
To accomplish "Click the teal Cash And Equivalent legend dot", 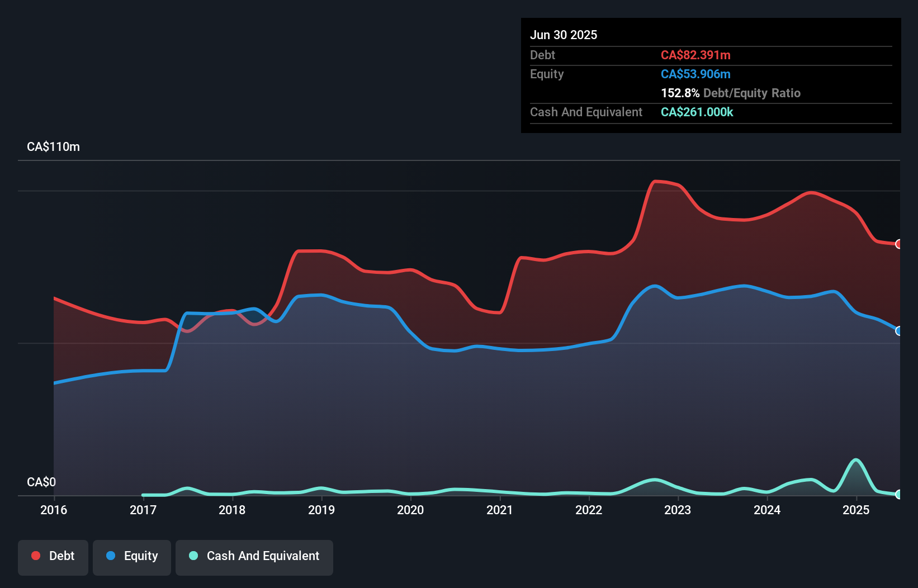I will click(x=193, y=556).
